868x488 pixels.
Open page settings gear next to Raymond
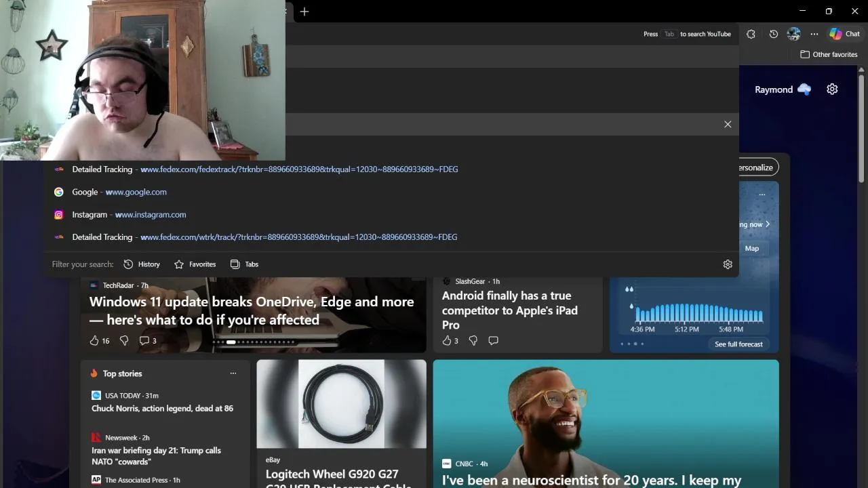tap(832, 89)
